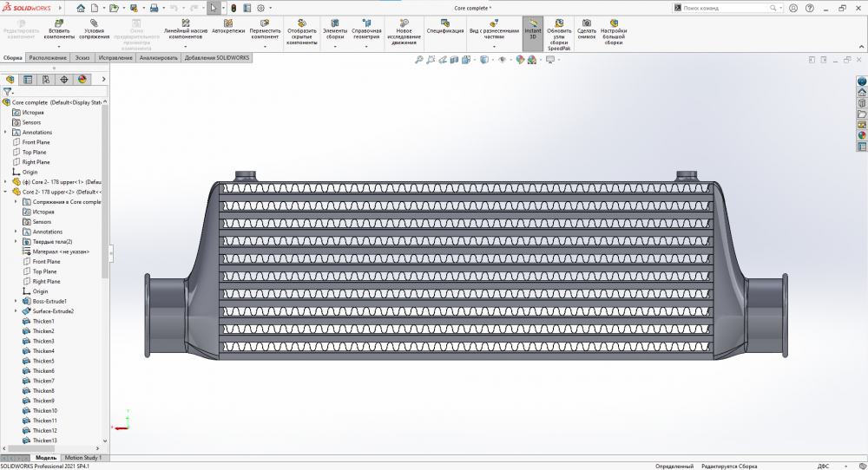The height and width of the screenshot is (470, 868).
Task: Open DimXpertManager crosshair tab icon
Action: click(x=64, y=80)
